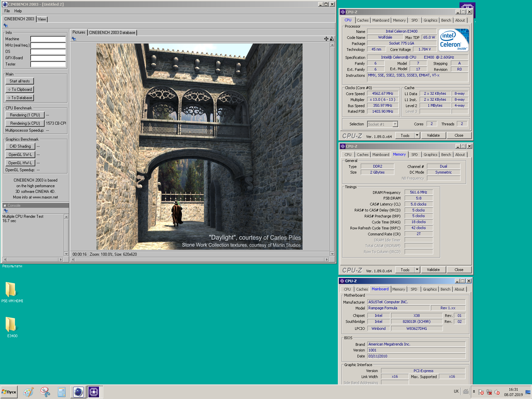Viewport: 532px width, 399px height.
Task: Click the keyboard icon in system tray
Action: click(466, 392)
